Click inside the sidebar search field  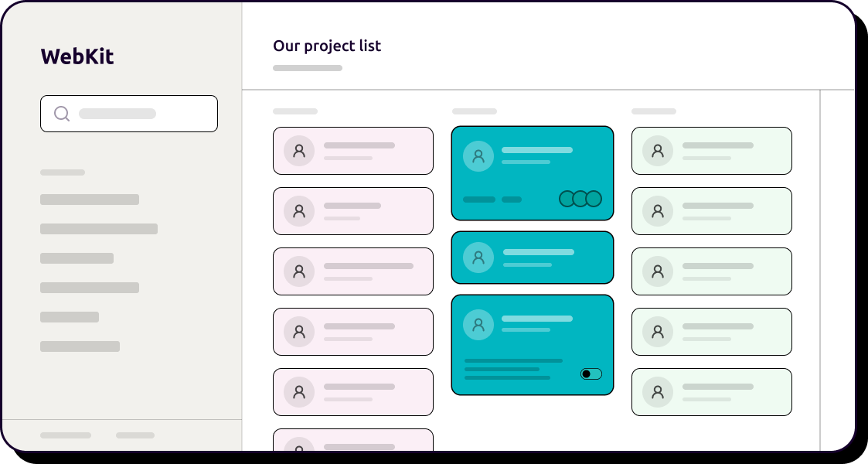tap(139, 114)
